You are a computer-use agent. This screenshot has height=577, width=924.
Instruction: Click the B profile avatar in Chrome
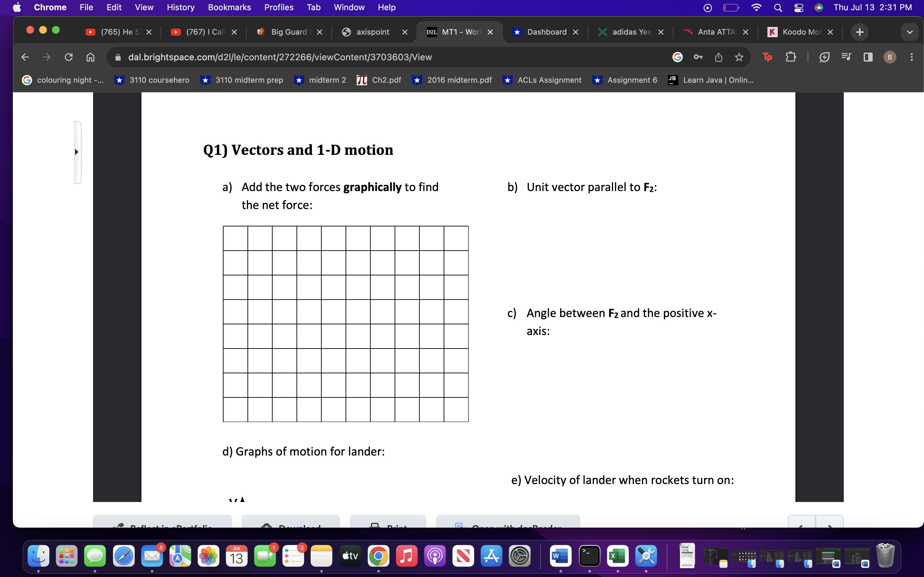coord(890,57)
